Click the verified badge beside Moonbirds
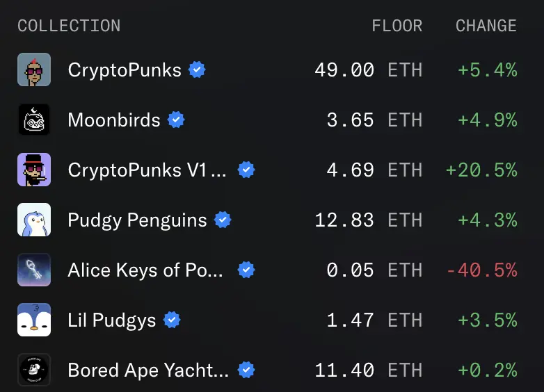 176,120
